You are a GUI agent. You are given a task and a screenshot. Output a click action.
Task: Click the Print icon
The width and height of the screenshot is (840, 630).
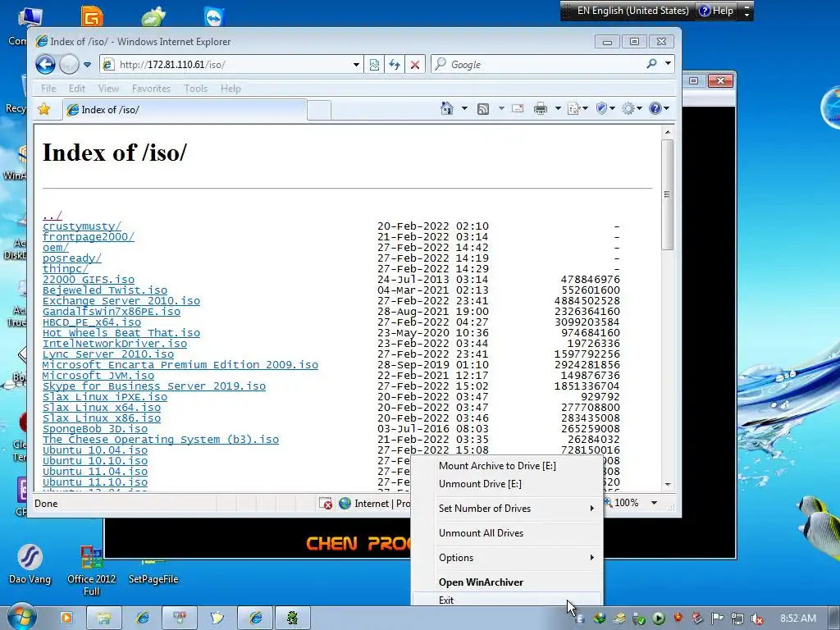(541, 109)
